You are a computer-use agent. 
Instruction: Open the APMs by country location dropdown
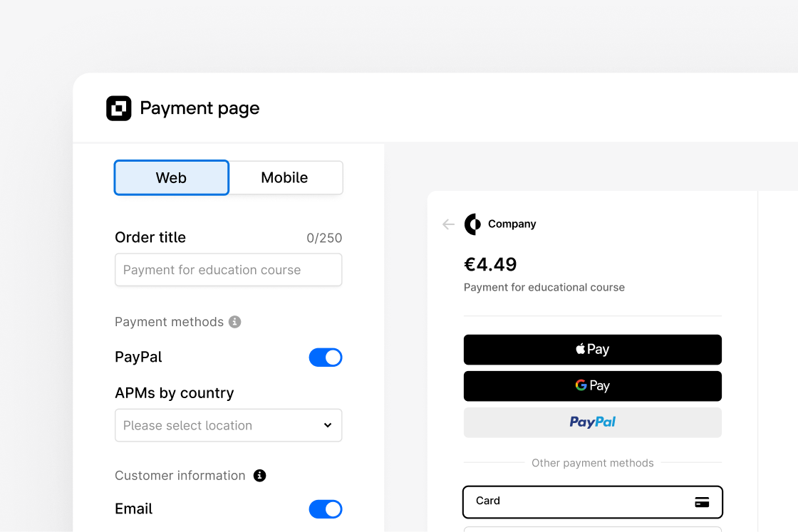click(228, 425)
